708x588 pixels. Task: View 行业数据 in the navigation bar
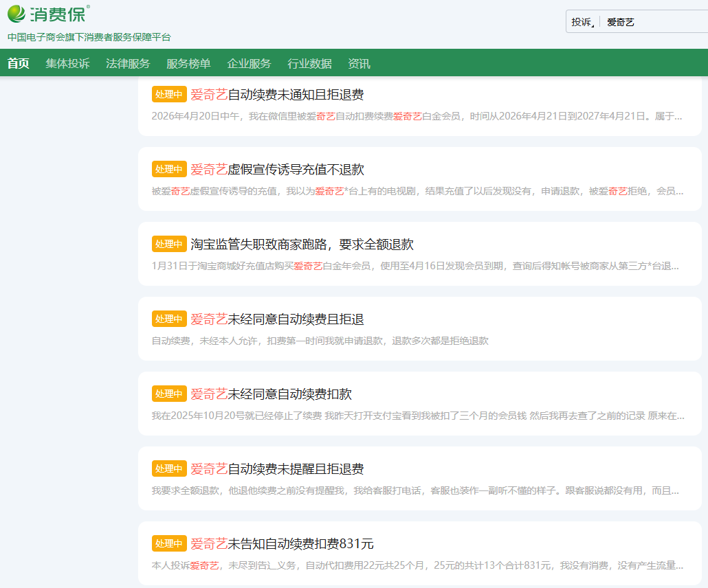[309, 63]
